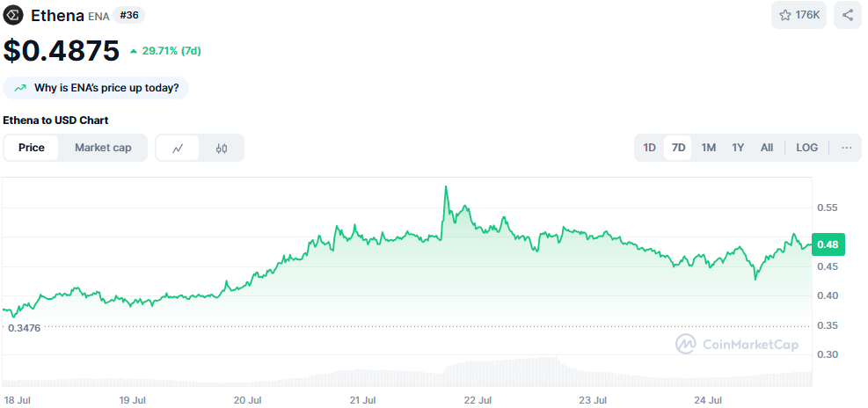Toggle the LOG scale option
This screenshot has height=408, width=868.
point(806,148)
